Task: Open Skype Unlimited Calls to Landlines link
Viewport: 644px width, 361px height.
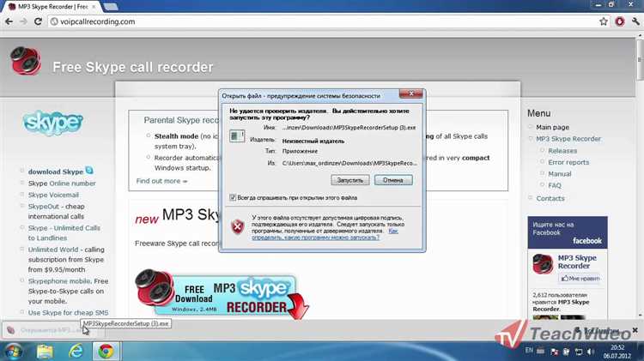Action: click(x=64, y=232)
